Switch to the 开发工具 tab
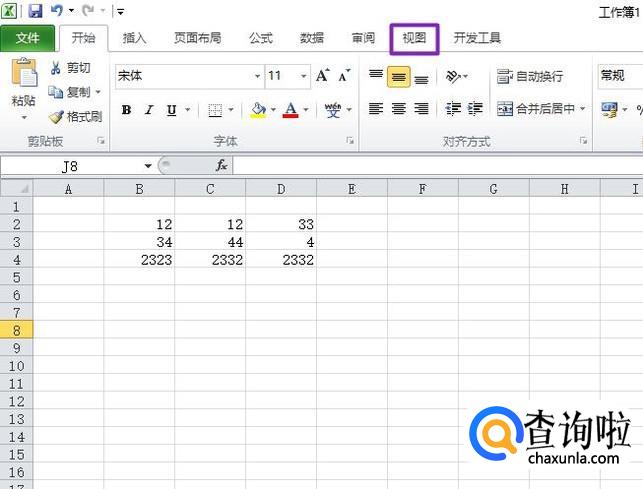 pos(477,38)
